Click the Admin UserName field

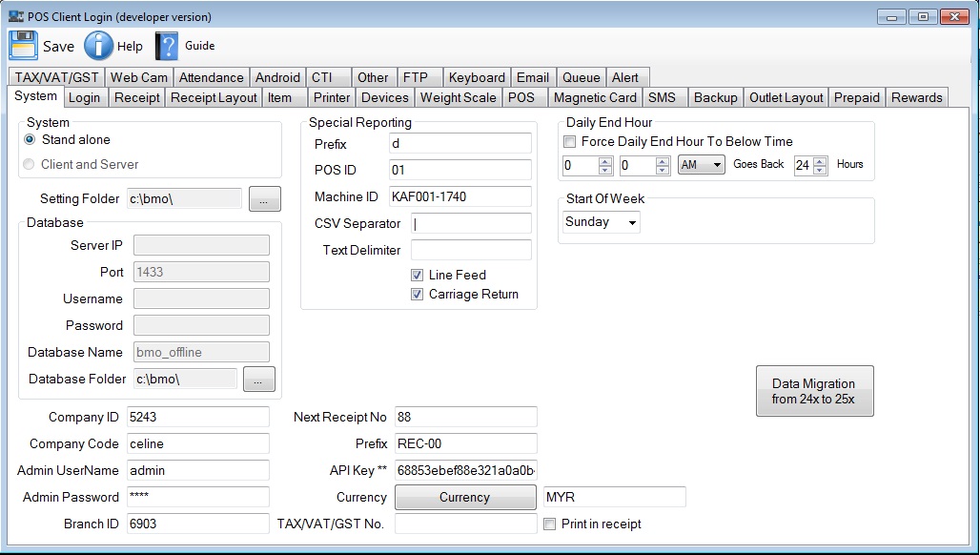tap(198, 471)
